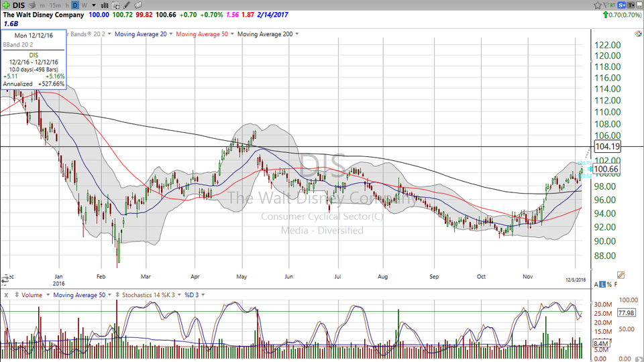Open the T dropdown button
The image size is (644, 362).
[631, 5]
